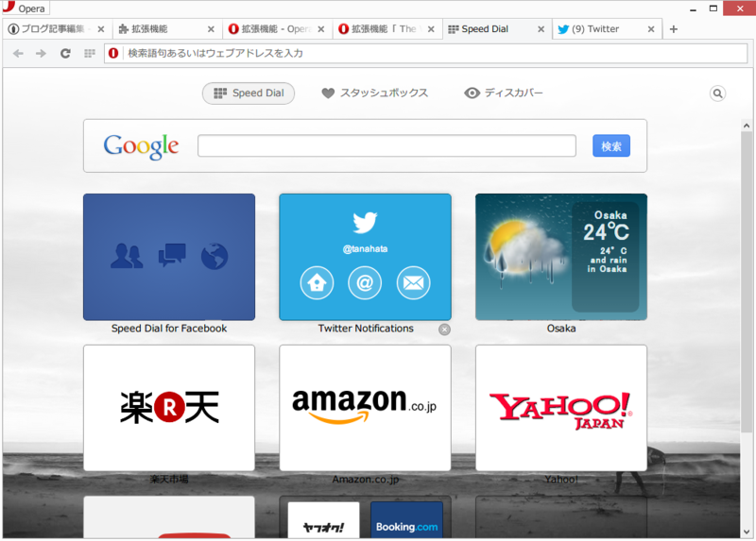
Task: Open Speed Dial via the toolbar grid icon
Action: tap(90, 54)
